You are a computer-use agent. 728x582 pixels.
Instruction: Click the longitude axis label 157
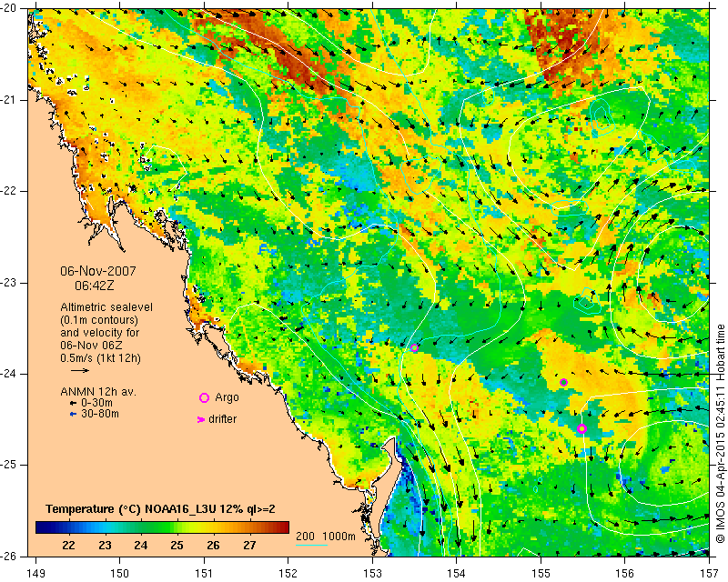710,573
